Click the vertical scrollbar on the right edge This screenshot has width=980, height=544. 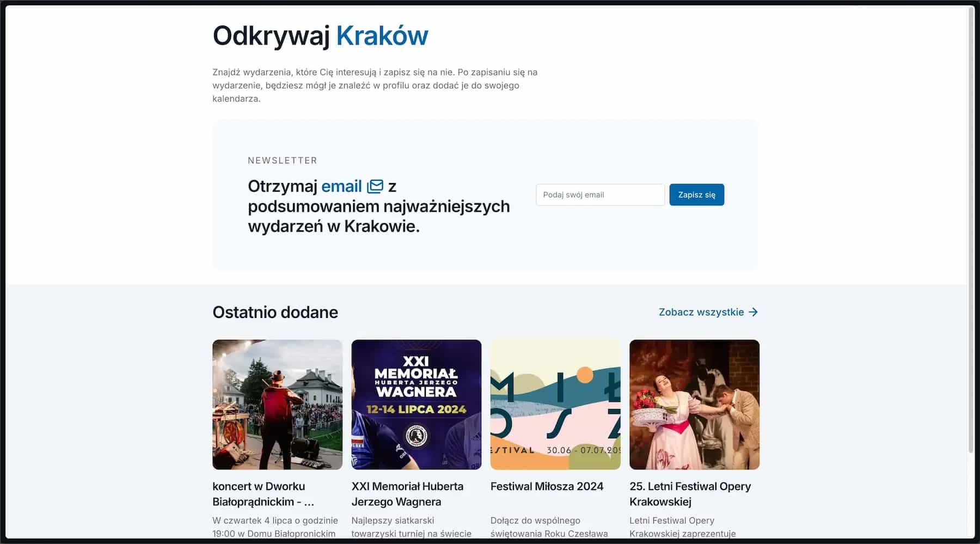(x=971, y=229)
